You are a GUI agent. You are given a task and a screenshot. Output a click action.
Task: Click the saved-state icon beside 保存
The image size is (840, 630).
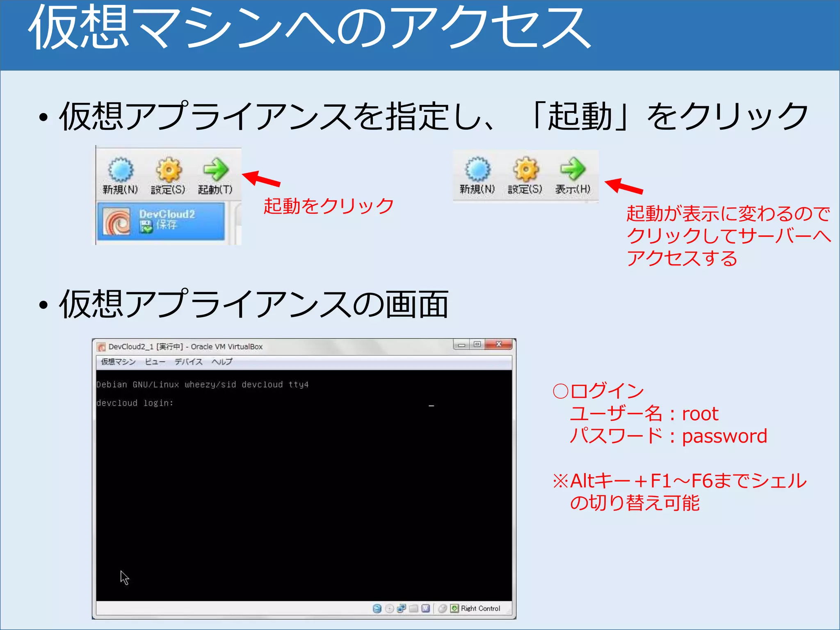click(x=146, y=226)
